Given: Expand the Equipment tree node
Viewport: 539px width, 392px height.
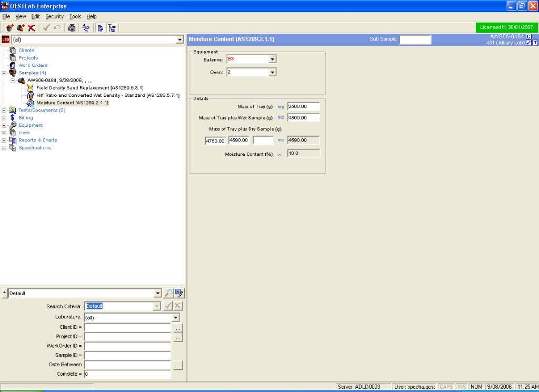Looking at the screenshot, I should pos(4,125).
